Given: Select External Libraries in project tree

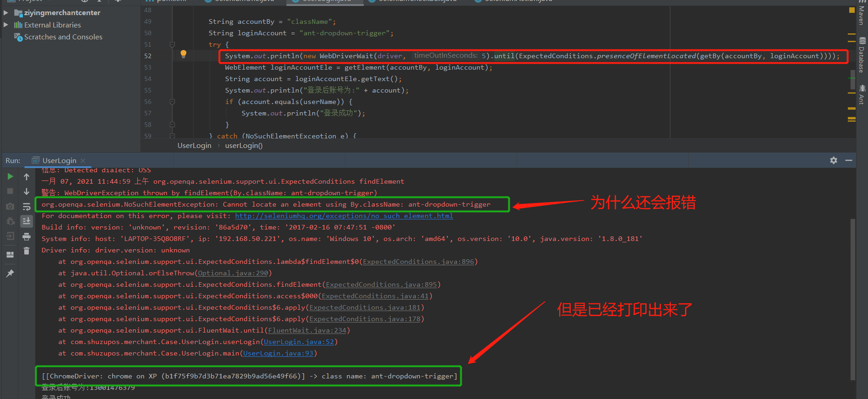Looking at the screenshot, I should 52,25.
